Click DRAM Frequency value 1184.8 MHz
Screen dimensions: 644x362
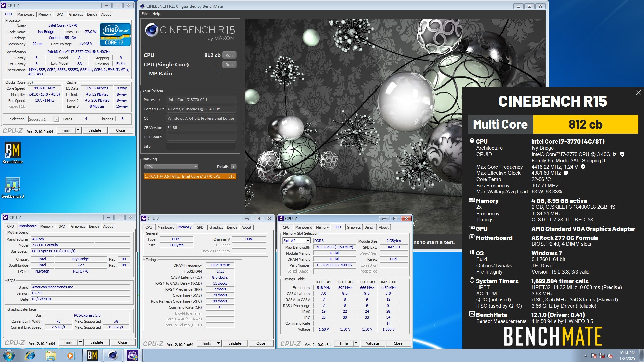click(220, 265)
